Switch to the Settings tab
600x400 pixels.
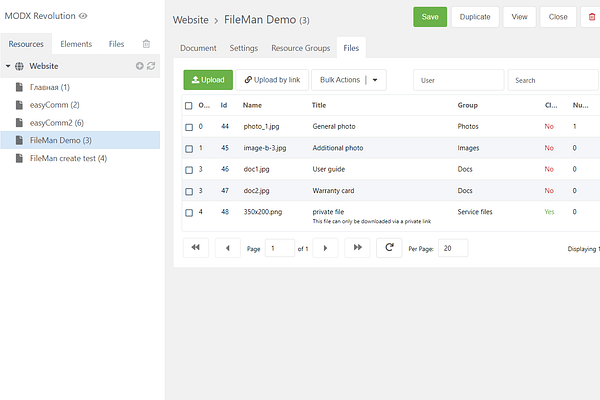coord(244,48)
